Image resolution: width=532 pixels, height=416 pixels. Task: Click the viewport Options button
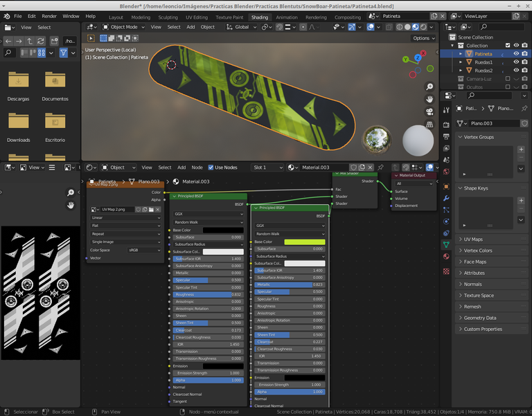click(422, 38)
